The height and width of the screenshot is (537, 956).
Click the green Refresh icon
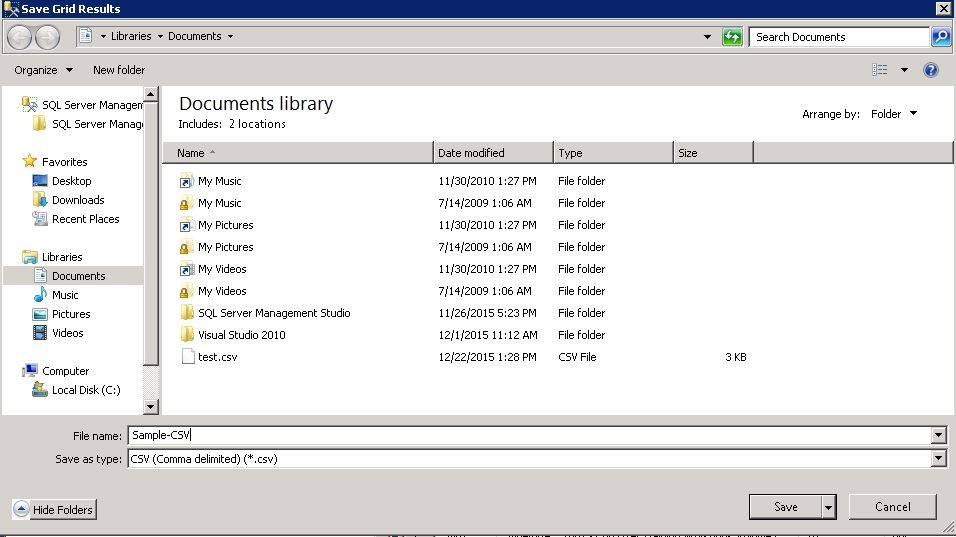coord(732,37)
